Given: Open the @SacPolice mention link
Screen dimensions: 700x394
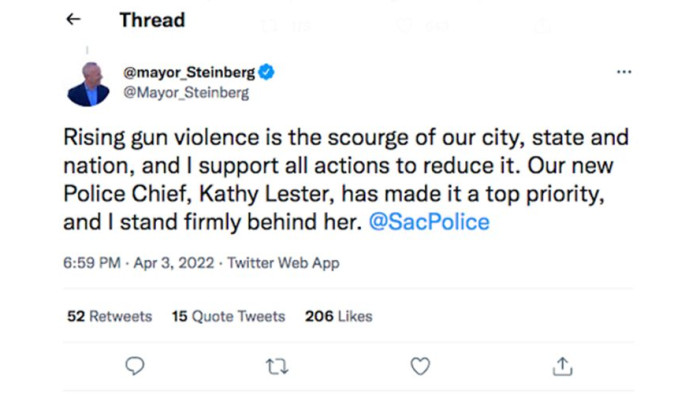Looking at the screenshot, I should (x=429, y=222).
